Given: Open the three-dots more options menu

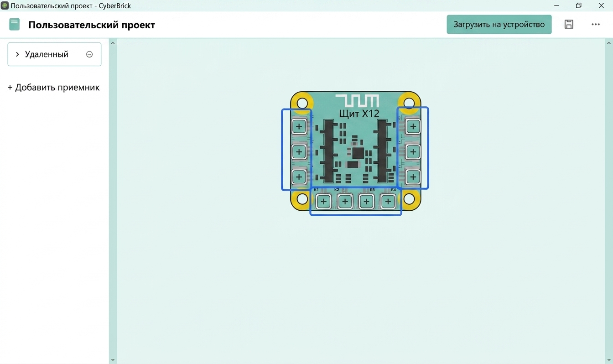Looking at the screenshot, I should [596, 24].
